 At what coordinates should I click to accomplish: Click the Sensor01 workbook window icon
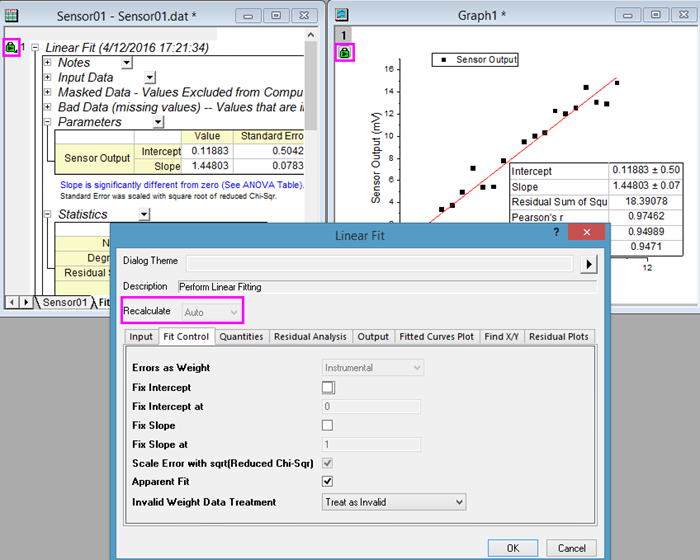[11, 15]
